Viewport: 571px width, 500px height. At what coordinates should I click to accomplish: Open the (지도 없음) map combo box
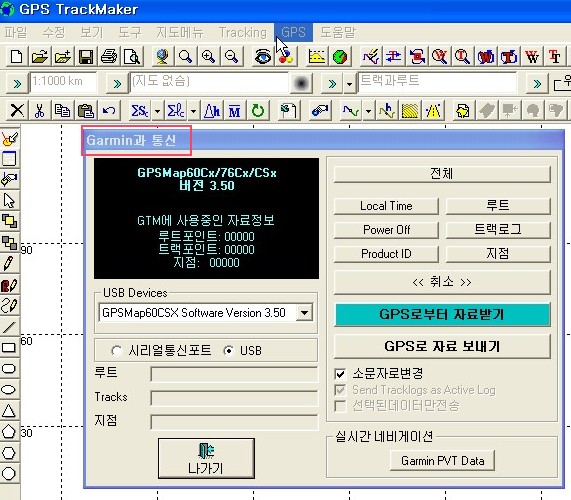point(209,82)
